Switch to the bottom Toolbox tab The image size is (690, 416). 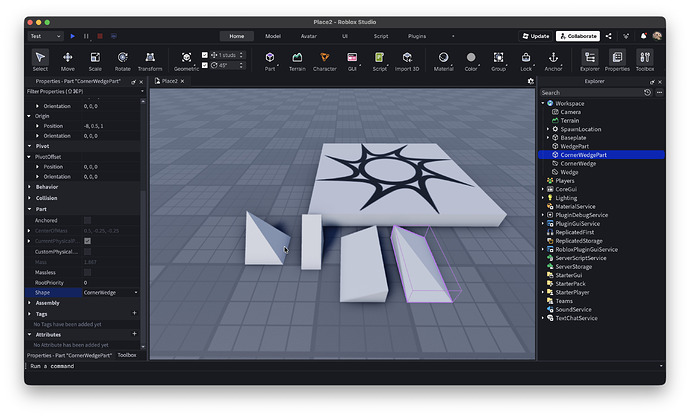click(x=127, y=355)
